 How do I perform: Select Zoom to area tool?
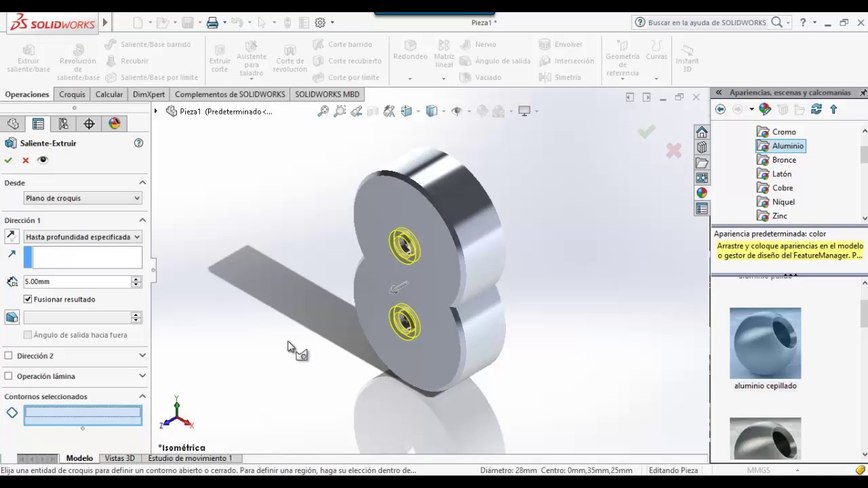[x=340, y=111]
